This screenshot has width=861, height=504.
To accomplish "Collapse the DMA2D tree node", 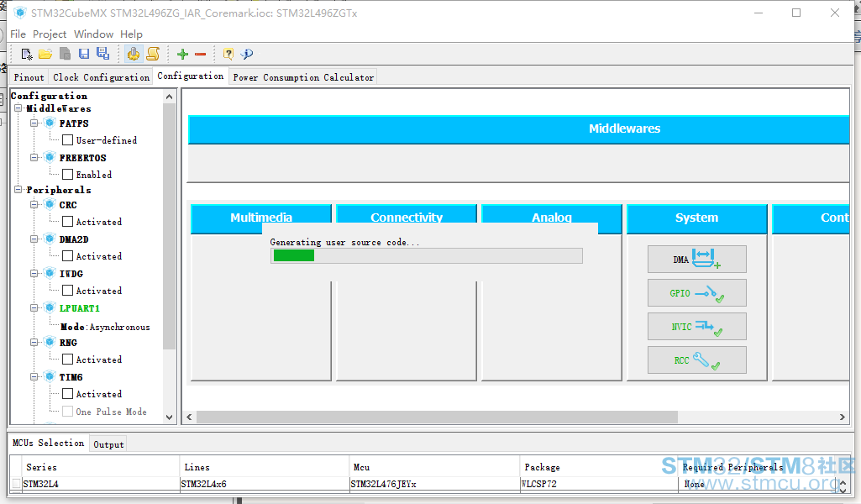I will (34, 239).
